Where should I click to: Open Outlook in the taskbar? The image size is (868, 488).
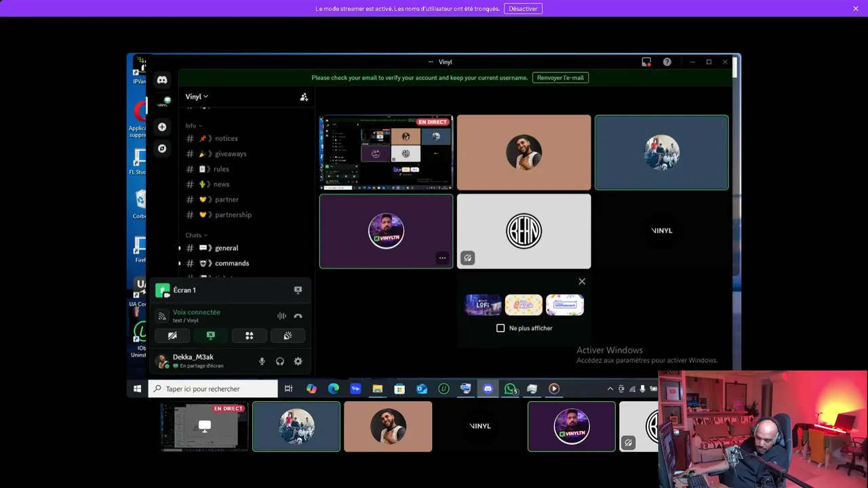(x=422, y=388)
